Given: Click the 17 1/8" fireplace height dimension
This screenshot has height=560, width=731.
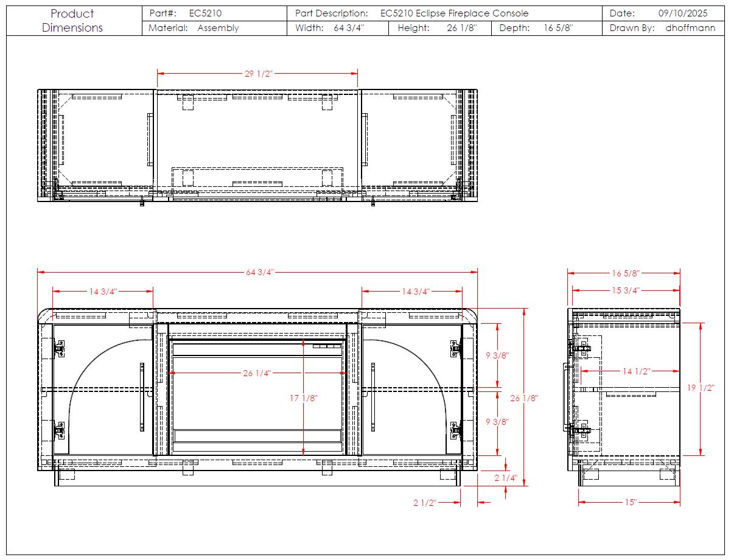Looking at the screenshot, I should (303, 398).
